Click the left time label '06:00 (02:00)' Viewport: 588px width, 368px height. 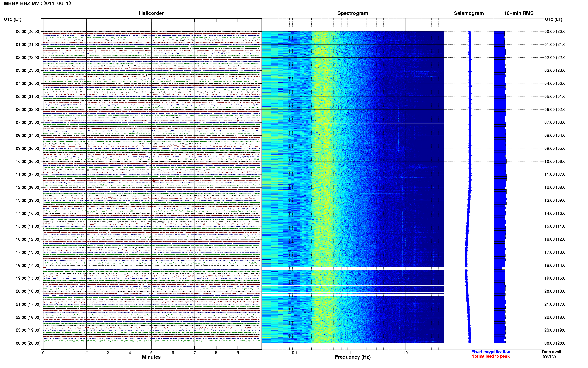tap(28, 109)
